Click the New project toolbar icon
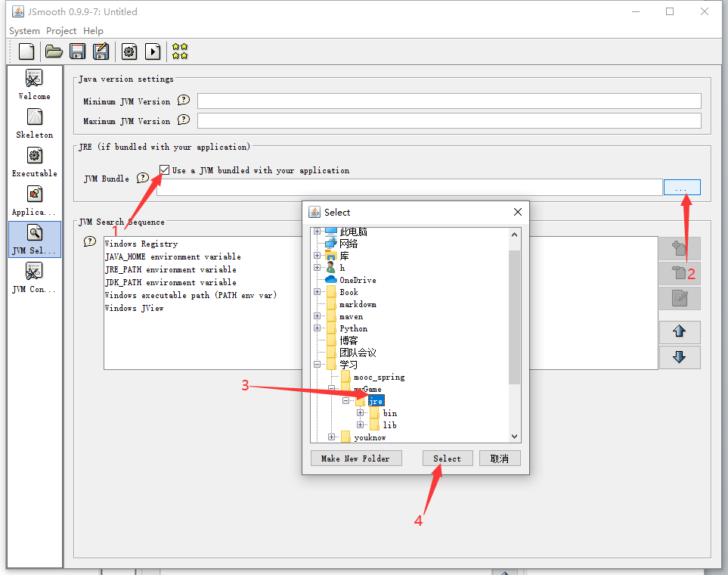 point(26,51)
